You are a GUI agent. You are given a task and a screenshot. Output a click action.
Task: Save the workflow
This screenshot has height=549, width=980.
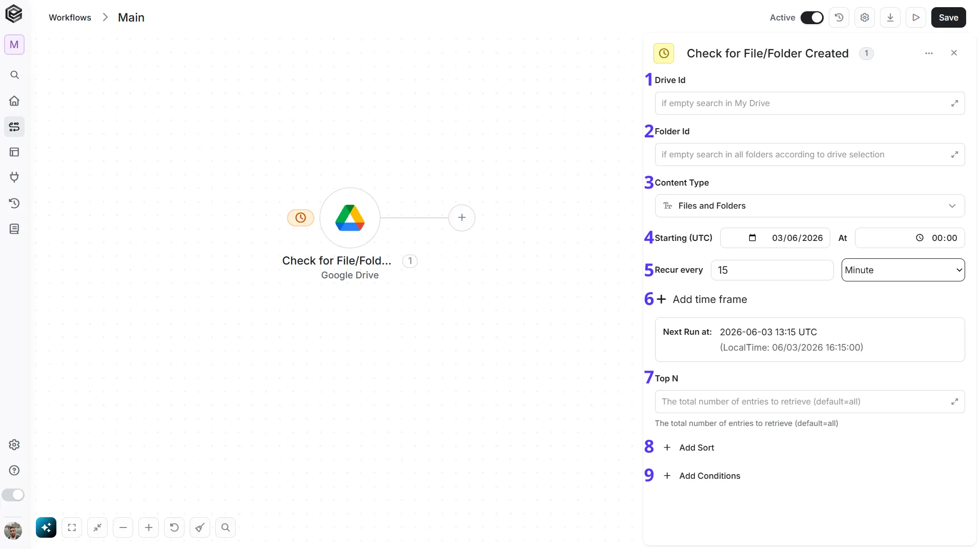[948, 17]
